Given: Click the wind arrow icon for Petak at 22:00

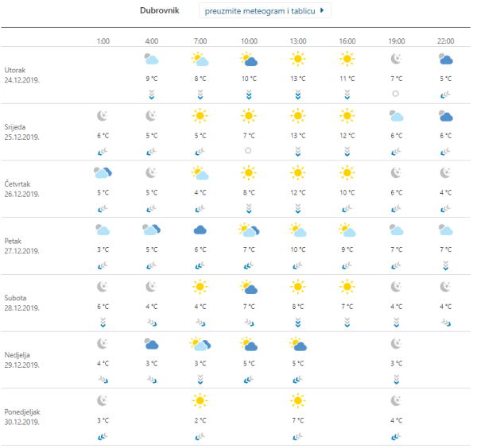Looking at the screenshot, I should click(446, 265).
